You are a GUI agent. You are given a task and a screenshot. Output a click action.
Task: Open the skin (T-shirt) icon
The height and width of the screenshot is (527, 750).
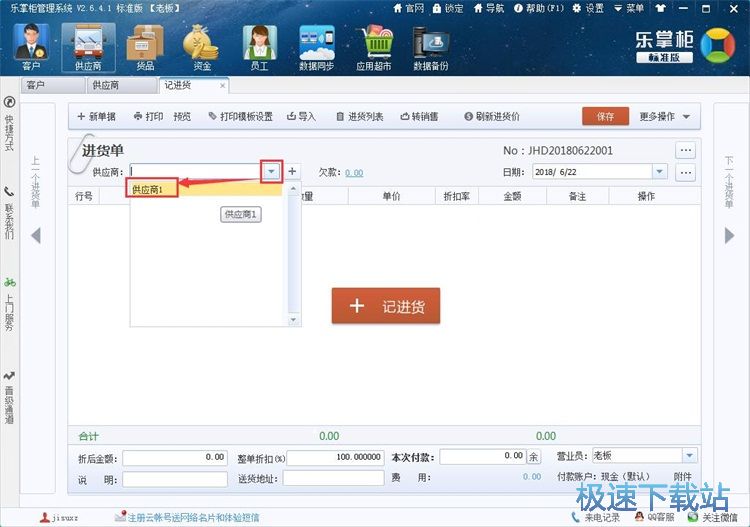[x=661, y=8]
